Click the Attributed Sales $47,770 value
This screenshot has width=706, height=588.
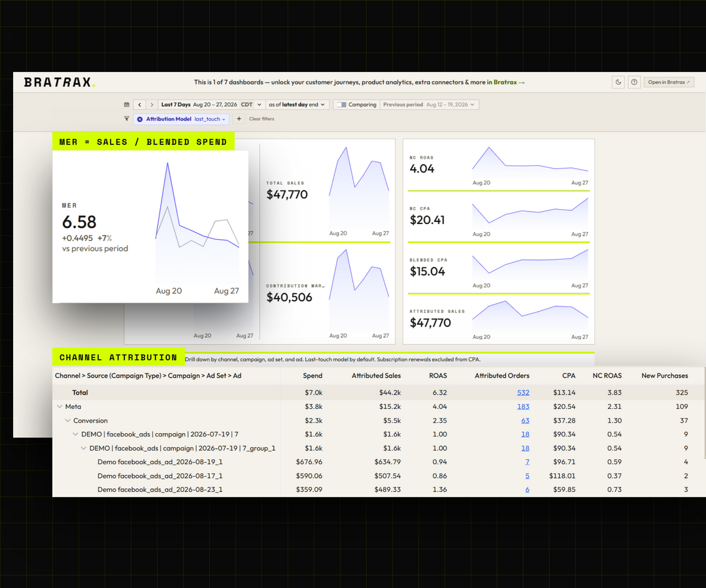[x=430, y=323]
